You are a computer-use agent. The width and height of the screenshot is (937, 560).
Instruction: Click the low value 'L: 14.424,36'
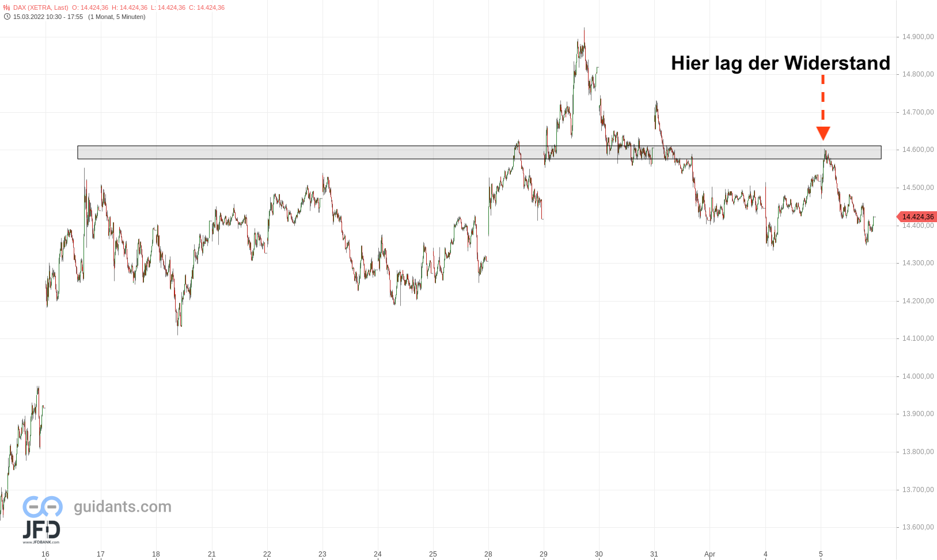point(168,7)
